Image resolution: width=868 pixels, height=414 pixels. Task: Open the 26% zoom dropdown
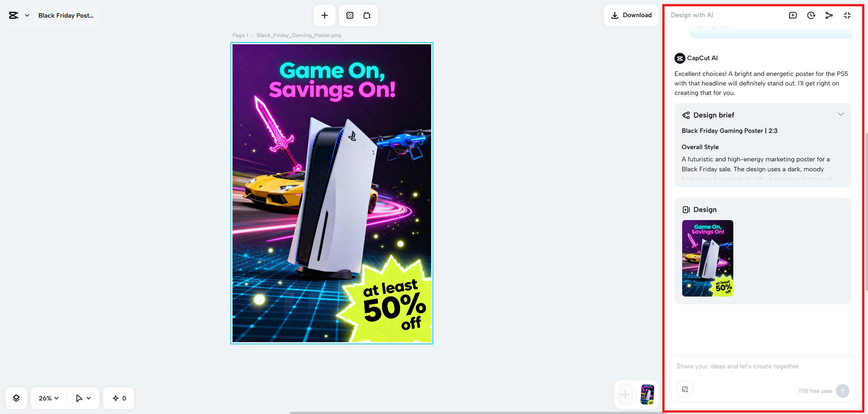click(48, 398)
